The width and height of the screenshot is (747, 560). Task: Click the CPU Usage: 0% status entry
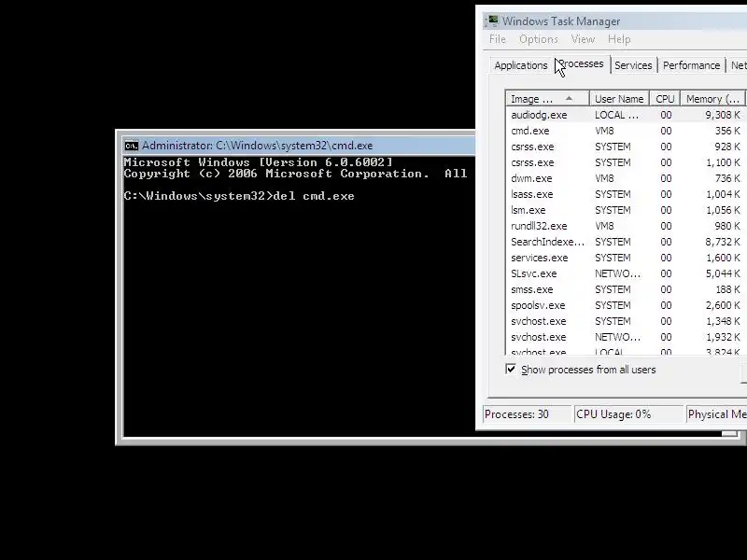coord(628,414)
